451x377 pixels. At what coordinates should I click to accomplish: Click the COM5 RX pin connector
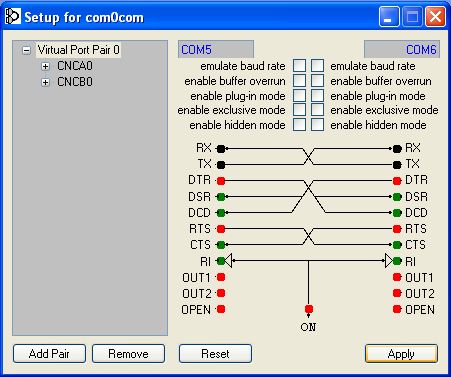221,149
